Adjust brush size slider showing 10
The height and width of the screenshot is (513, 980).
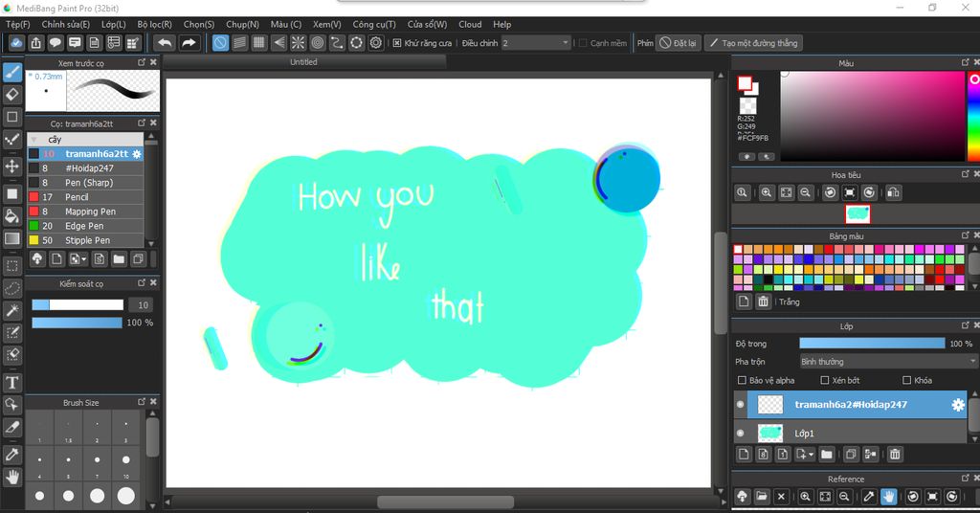tap(78, 305)
